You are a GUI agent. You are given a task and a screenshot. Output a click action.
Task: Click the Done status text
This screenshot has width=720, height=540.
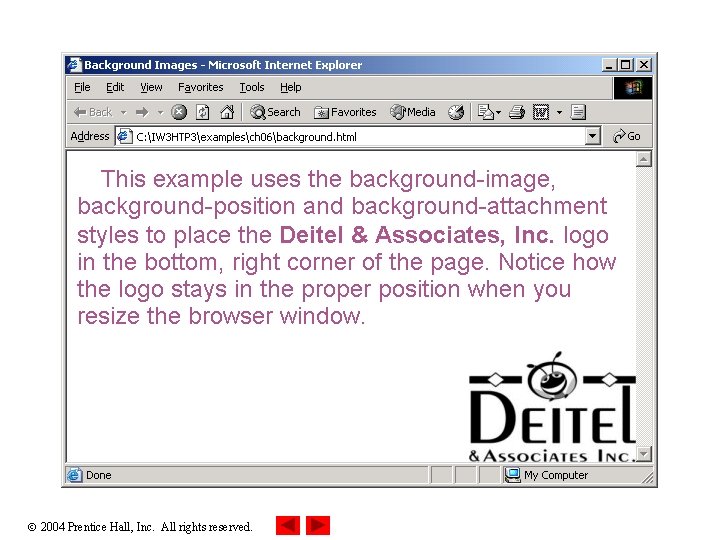(x=99, y=475)
